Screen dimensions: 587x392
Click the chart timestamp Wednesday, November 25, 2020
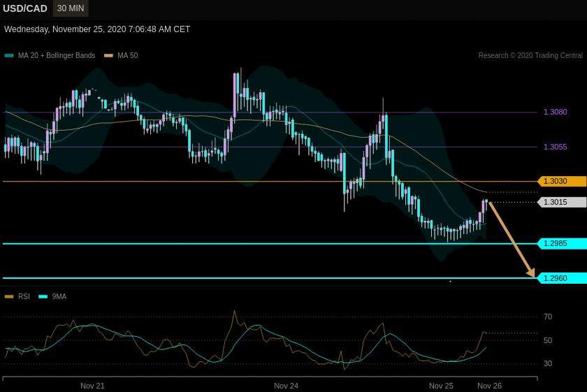tap(97, 29)
